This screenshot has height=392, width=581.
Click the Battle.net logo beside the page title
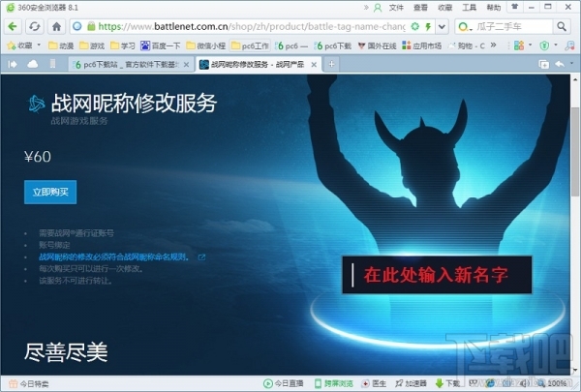pyautogui.click(x=37, y=104)
